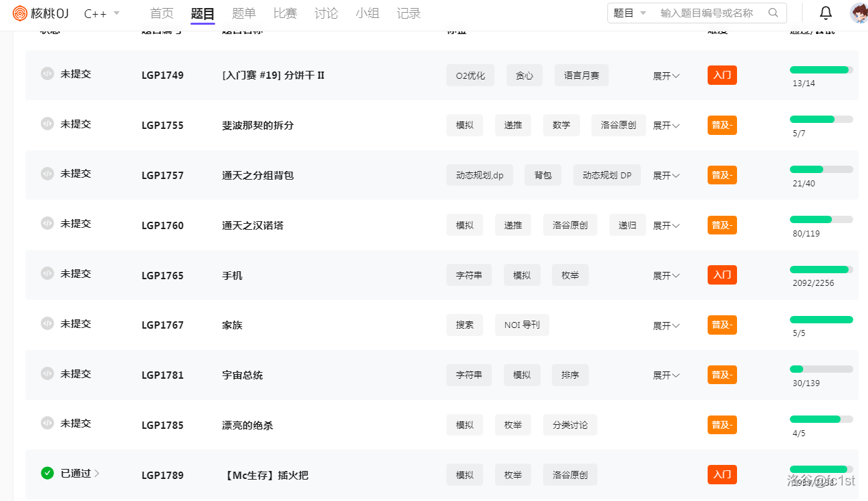The height and width of the screenshot is (501, 868).
Task: Open the notification bell
Action: tap(826, 13)
